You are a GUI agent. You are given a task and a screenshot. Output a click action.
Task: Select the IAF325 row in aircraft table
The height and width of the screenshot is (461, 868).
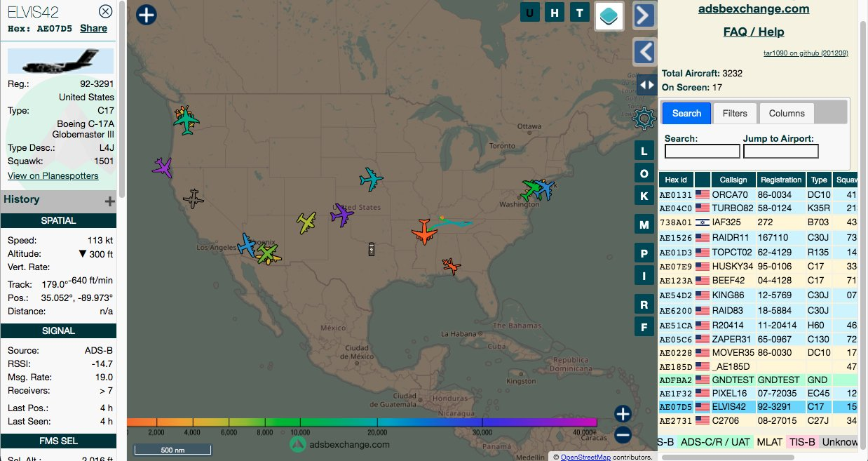758,222
